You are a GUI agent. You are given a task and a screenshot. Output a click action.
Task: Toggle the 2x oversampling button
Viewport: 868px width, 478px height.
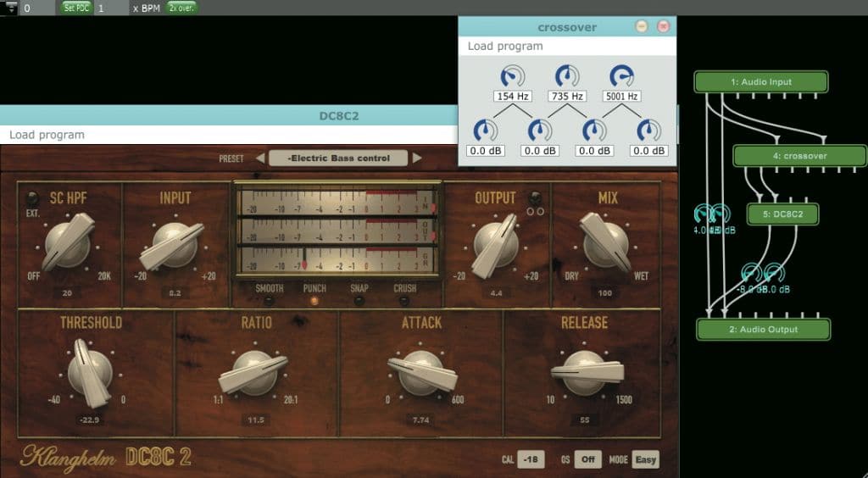(x=181, y=8)
